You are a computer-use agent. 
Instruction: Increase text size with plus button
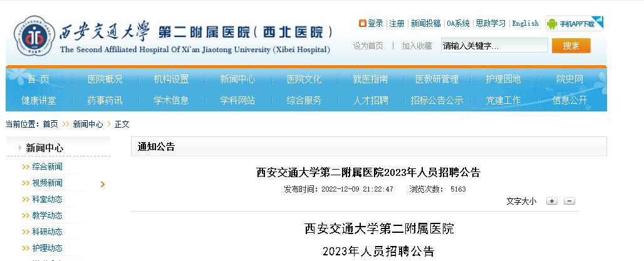pyautogui.click(x=551, y=201)
